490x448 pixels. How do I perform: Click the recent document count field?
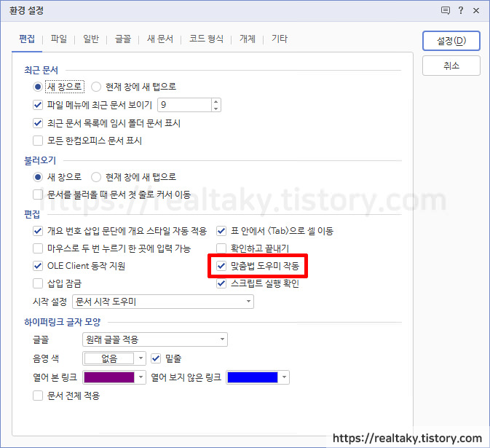(x=184, y=105)
